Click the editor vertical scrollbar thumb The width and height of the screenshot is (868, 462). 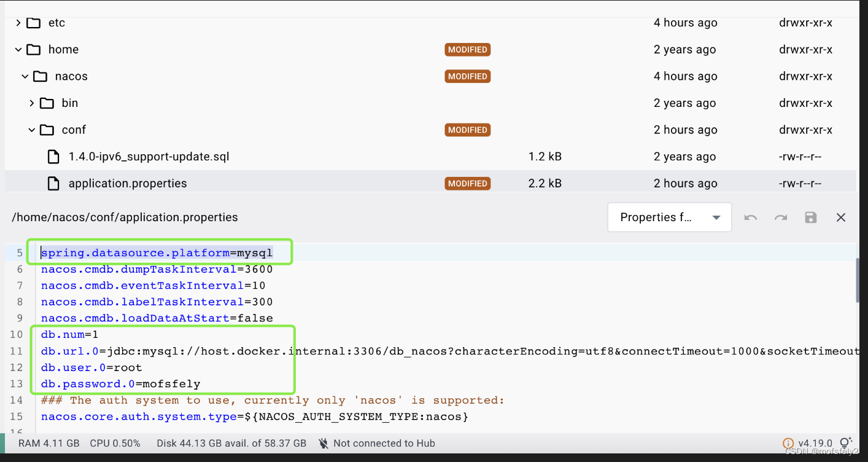click(858, 280)
